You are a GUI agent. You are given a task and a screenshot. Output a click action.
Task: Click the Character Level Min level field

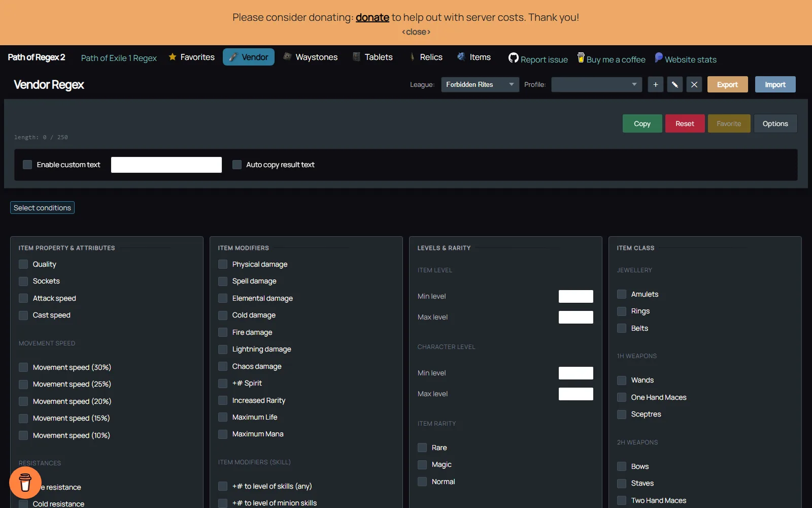576,373
